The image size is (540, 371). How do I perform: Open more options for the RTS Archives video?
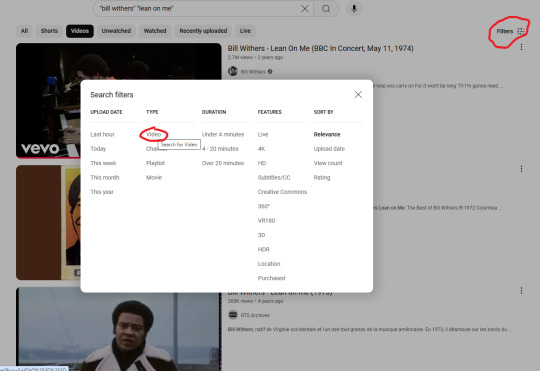[x=521, y=290]
